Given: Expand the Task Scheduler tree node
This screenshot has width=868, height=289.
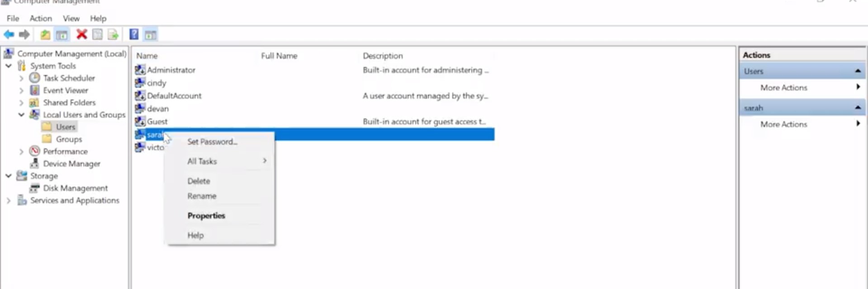Looking at the screenshot, I should coord(21,78).
